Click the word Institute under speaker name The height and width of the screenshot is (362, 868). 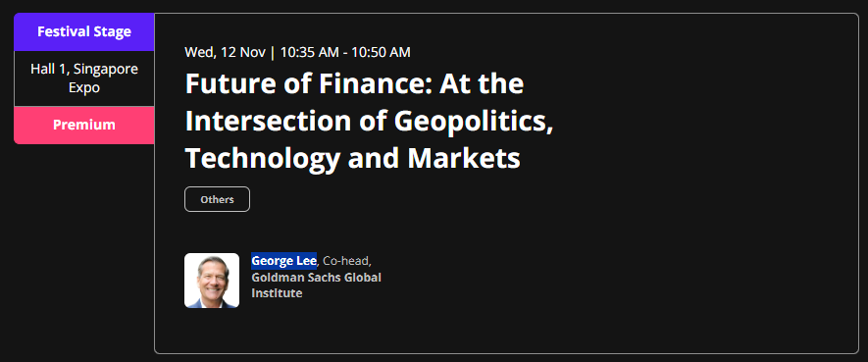277,292
